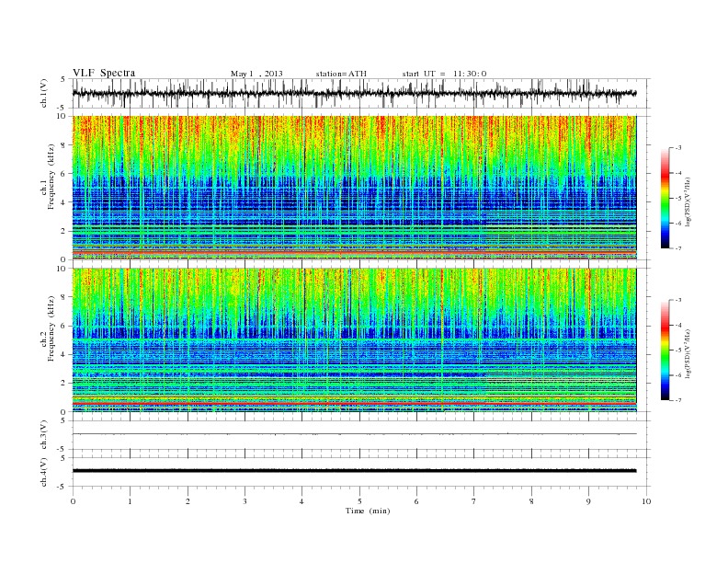Click the 'ch.4(V)' axis label
728x563 pixels.
[43, 472]
